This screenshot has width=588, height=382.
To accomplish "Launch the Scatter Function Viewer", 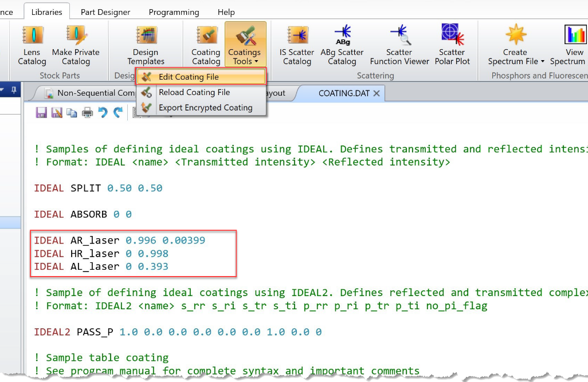I will [x=399, y=45].
